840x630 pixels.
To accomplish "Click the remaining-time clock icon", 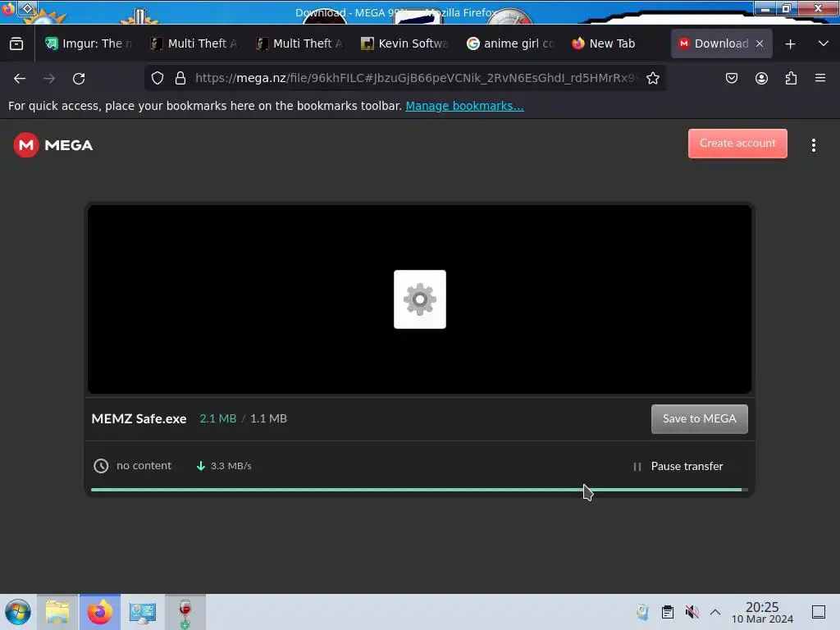I will [x=101, y=466].
